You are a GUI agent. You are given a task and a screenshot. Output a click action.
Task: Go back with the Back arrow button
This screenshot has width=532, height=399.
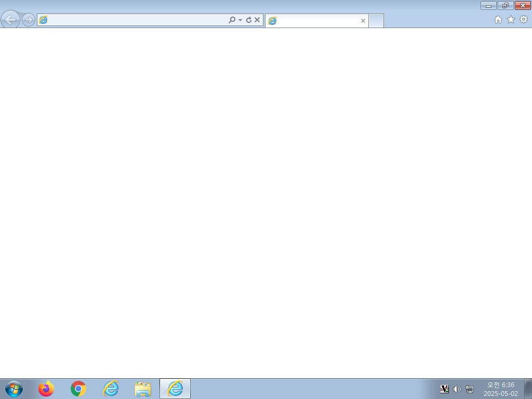10,19
